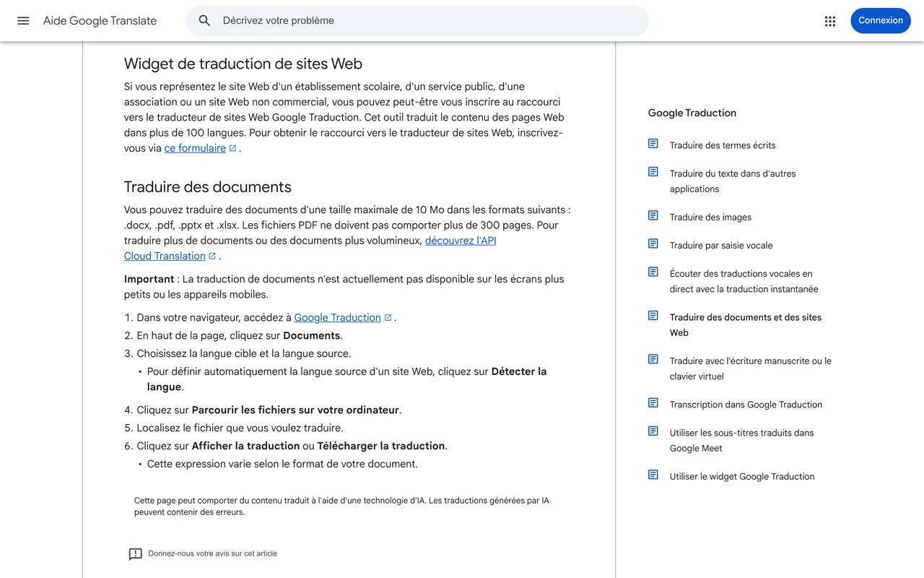Image resolution: width=924 pixels, height=578 pixels.
Task: Open the Google apps grid
Action: point(830,21)
